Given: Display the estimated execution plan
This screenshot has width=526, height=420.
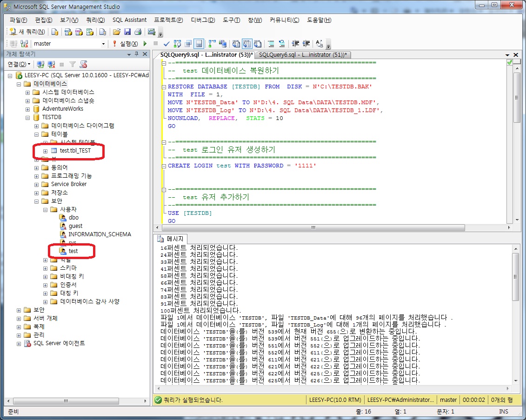Looking at the screenshot, I should tap(177, 44).
